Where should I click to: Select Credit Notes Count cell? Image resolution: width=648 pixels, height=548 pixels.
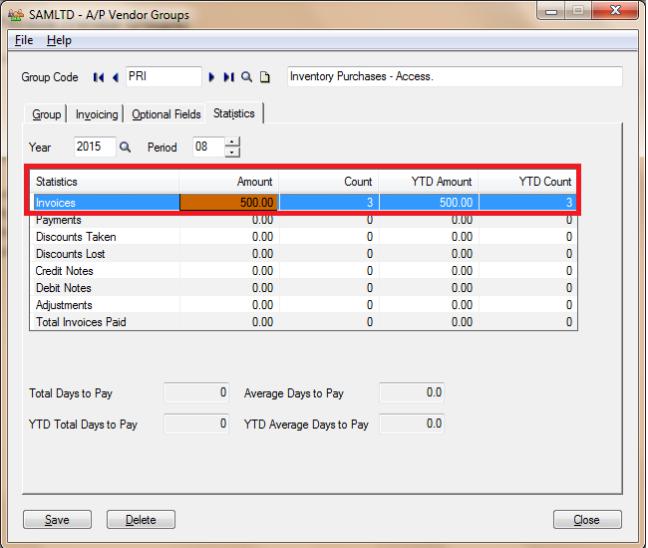click(x=329, y=271)
